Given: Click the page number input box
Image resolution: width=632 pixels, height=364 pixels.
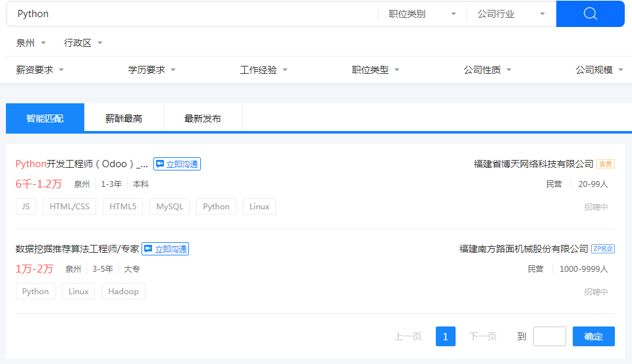Looking at the screenshot, I should (549, 336).
